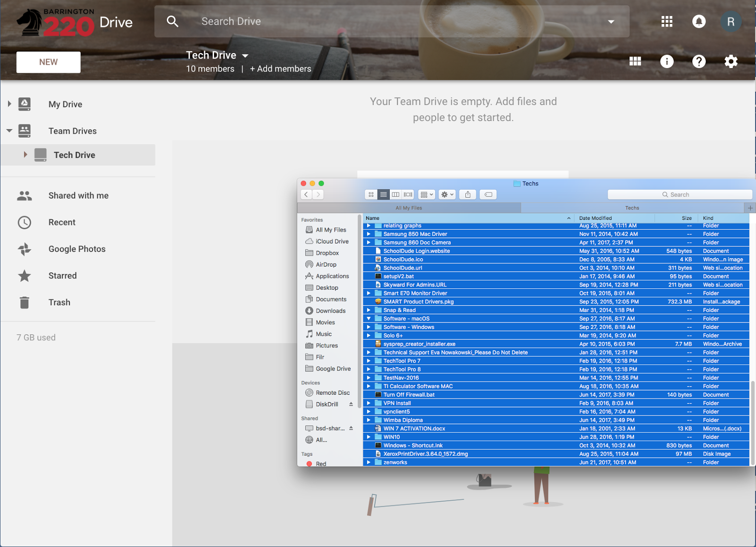Open the Drive help question mark icon
The height and width of the screenshot is (547, 756).
(x=699, y=61)
